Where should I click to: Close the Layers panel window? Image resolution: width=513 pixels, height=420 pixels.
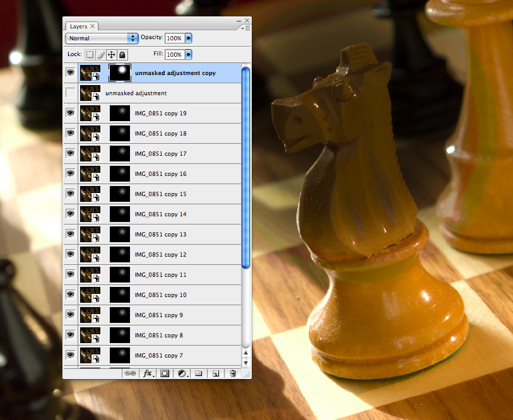[247, 21]
